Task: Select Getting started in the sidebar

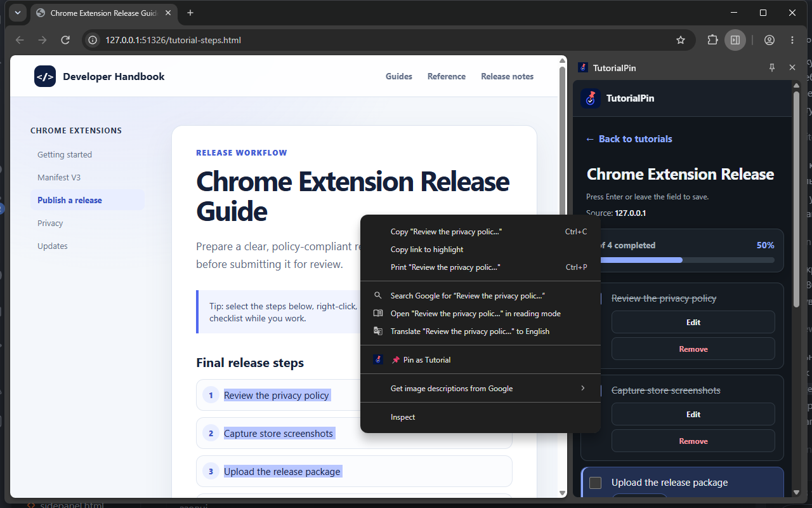Action: [88, 154]
